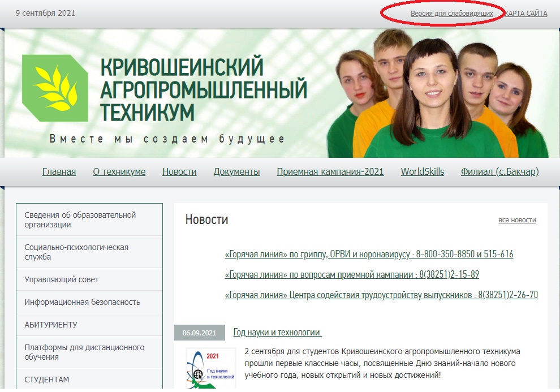Click the 2021 Год науки и технологий thumbnail
Viewport: 560px width, 392px height.
[x=211, y=368]
